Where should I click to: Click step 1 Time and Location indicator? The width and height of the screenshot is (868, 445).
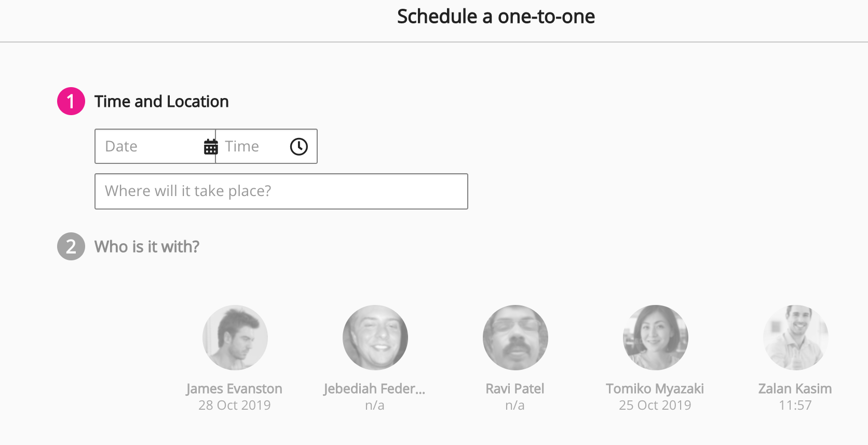tap(70, 101)
